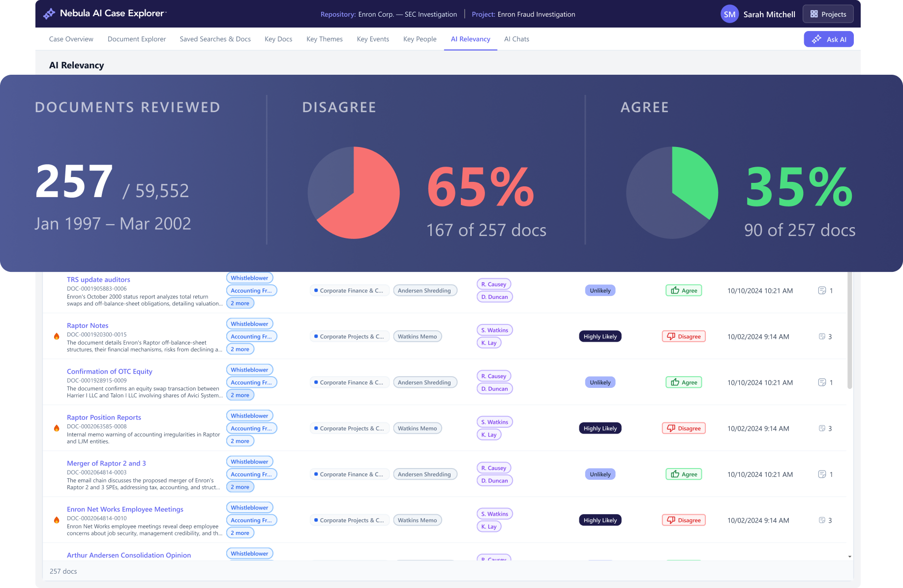Open comments icon in Confirmation of OTC Equity row
Screen dimensions: 903x588
point(822,382)
